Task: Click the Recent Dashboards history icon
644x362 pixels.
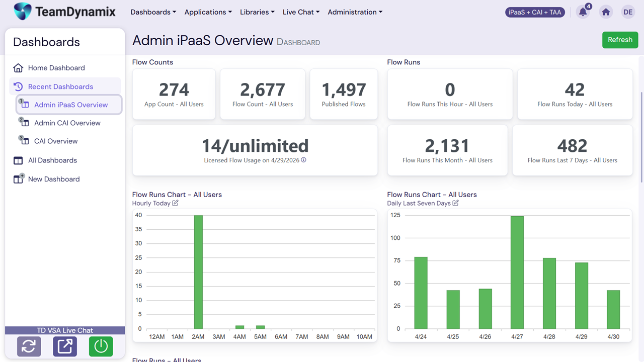Action: point(18,86)
